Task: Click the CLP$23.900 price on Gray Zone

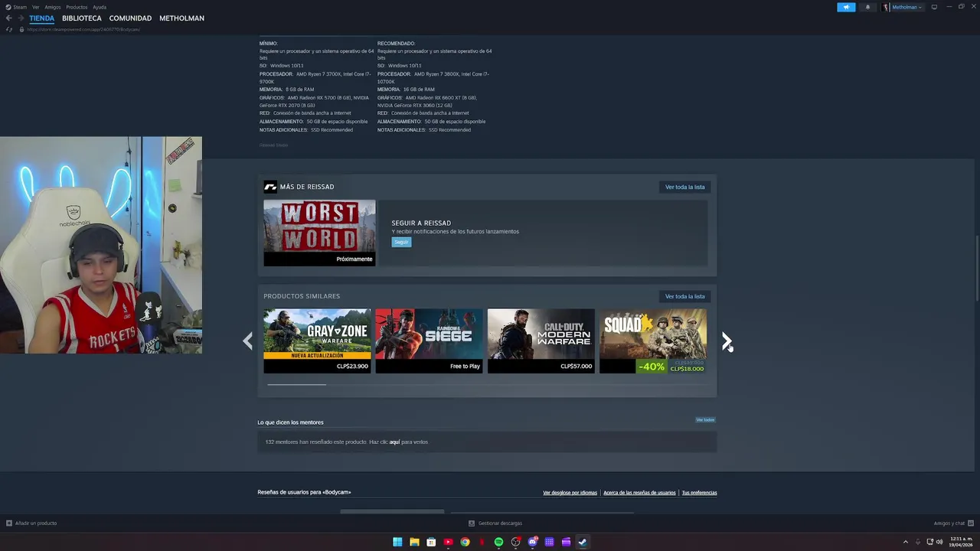Action: [x=352, y=366]
